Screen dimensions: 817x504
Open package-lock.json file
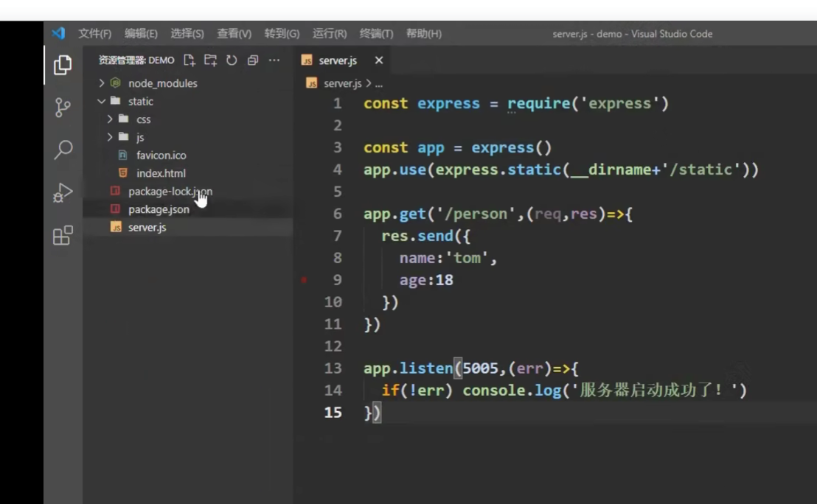click(x=170, y=191)
